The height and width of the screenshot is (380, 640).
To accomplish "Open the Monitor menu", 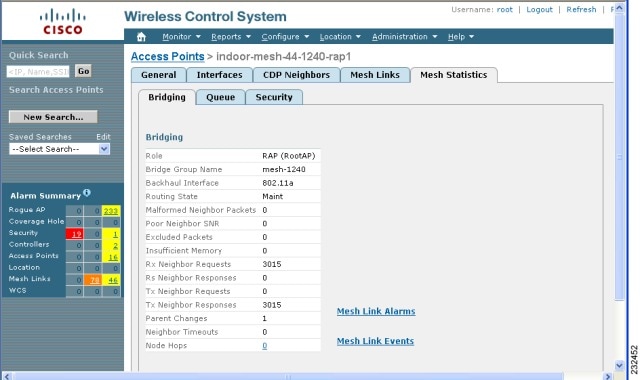I will coord(181,37).
